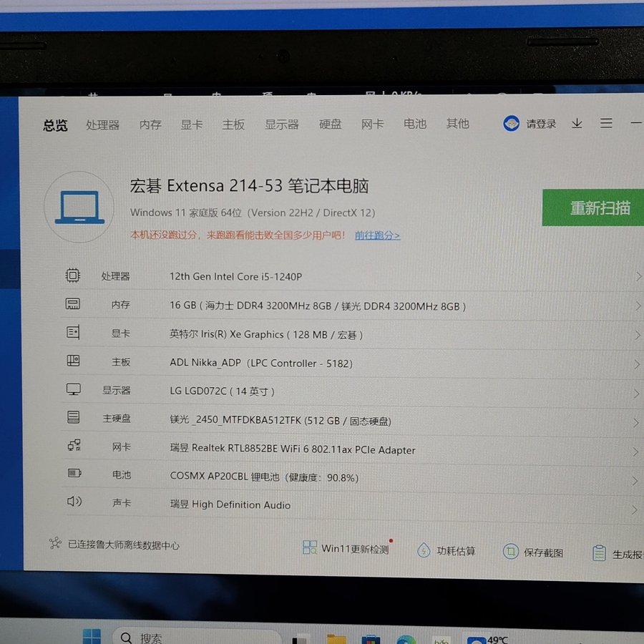
Task: Switch to the 硬盘 tab
Action: pyautogui.click(x=330, y=124)
